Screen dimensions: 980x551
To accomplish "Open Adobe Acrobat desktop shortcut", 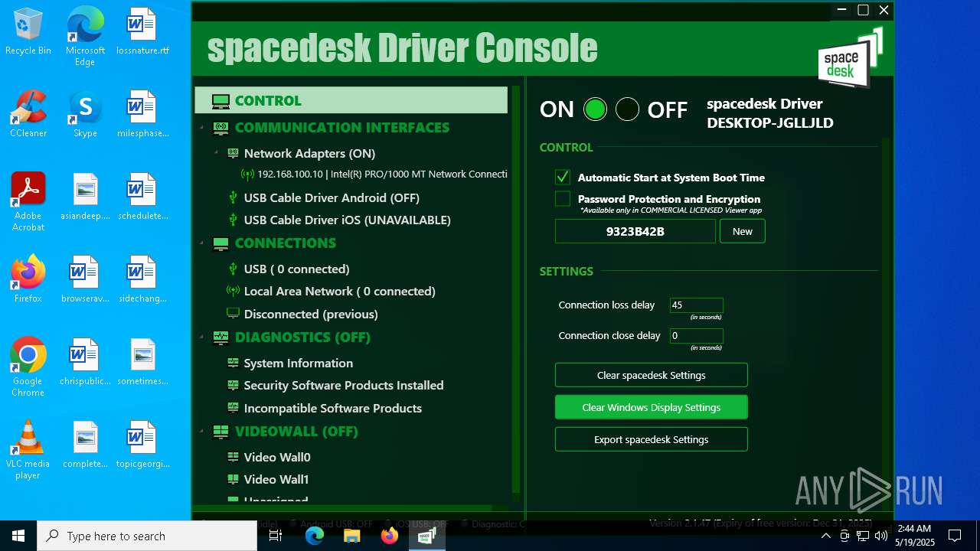I will [x=28, y=202].
